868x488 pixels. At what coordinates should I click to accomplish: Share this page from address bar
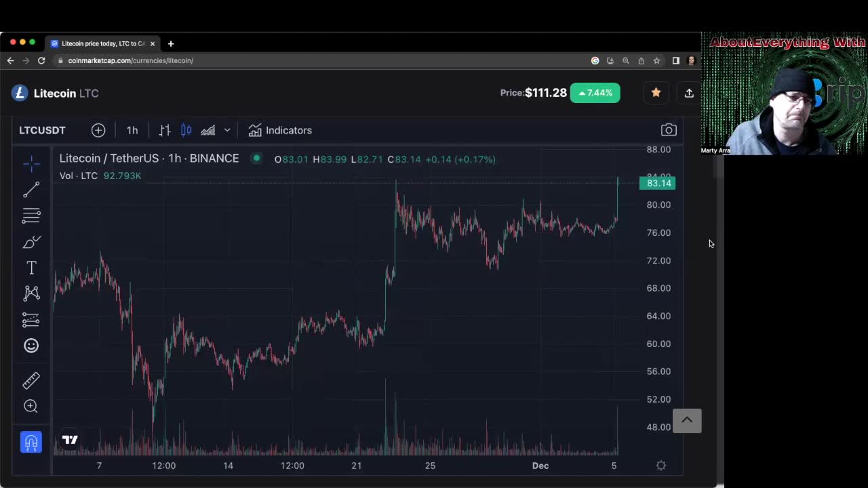coord(642,60)
